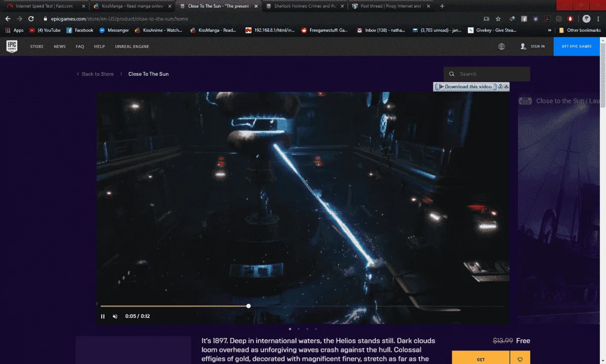
Task: Open the KissAnime bookmark
Action: [158, 30]
